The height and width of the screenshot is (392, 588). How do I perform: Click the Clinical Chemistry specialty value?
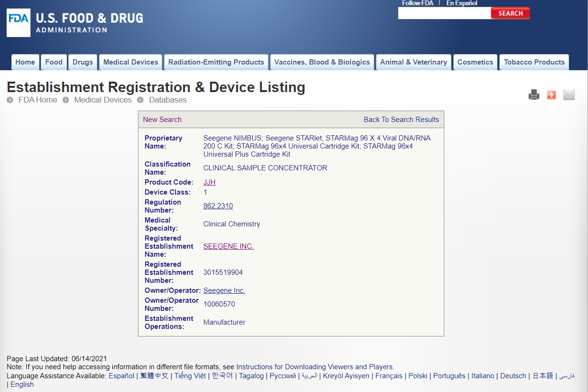pos(232,224)
